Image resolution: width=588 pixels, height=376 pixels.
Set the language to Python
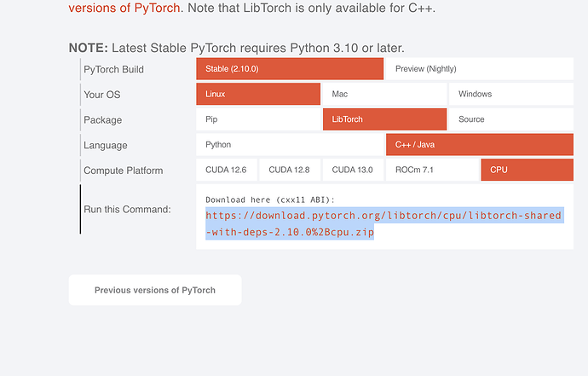pyautogui.click(x=290, y=145)
